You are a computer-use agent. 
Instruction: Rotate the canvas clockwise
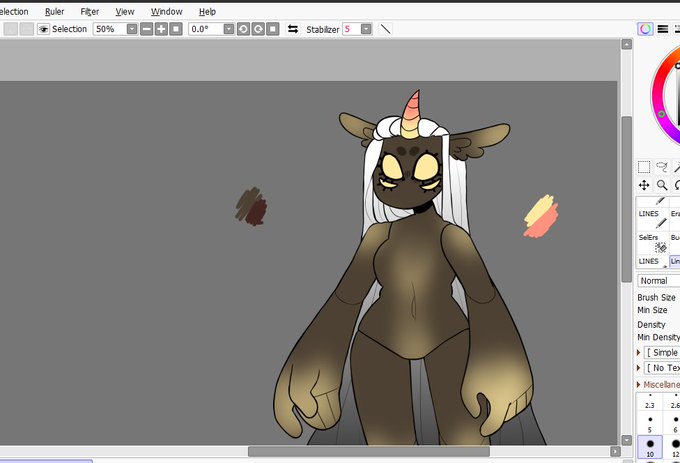(x=258, y=29)
